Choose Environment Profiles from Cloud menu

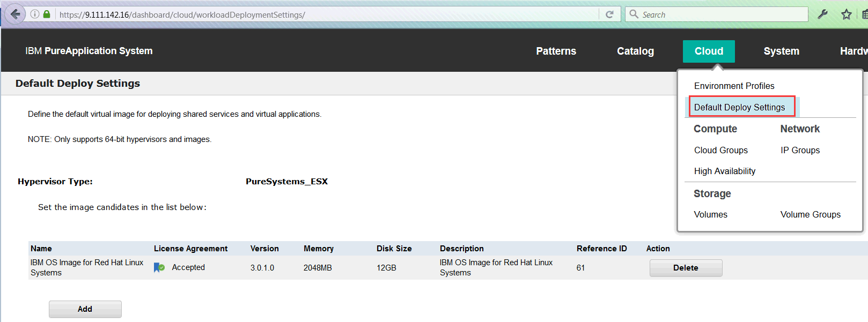[x=734, y=86]
